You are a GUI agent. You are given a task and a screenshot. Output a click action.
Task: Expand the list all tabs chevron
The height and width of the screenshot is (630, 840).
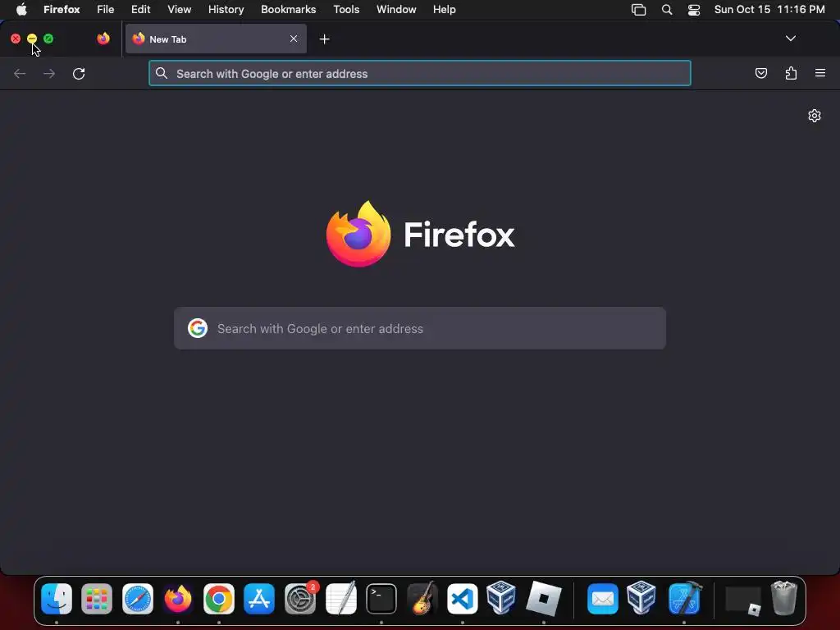[x=791, y=39]
